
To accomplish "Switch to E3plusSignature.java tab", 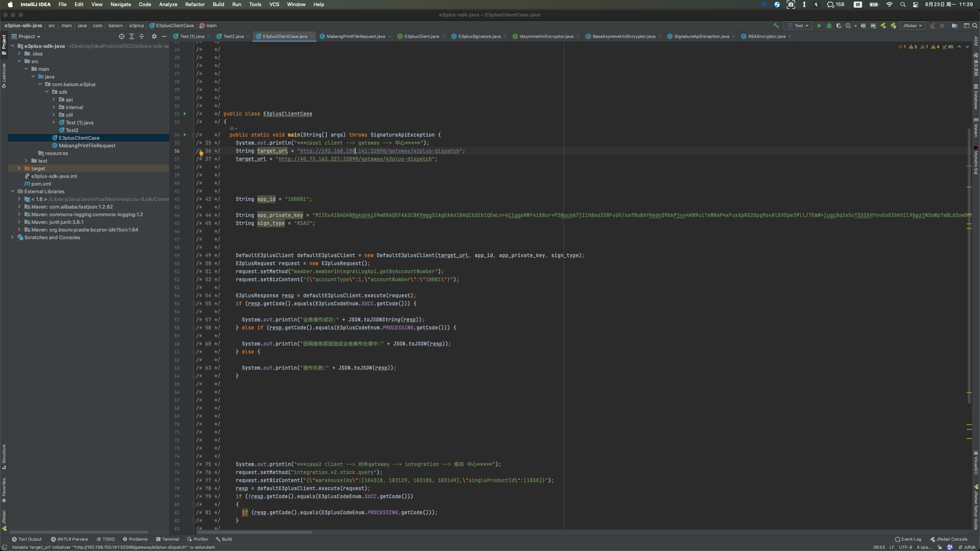I will click(x=479, y=36).
